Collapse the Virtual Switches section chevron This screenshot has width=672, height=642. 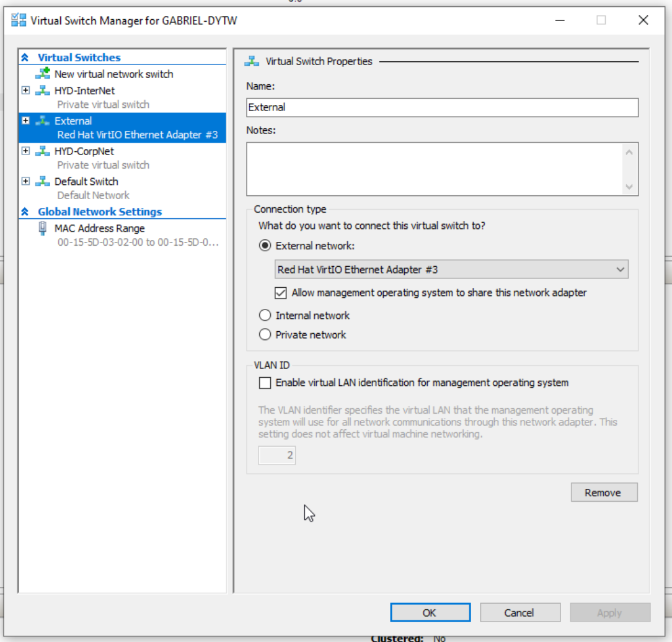point(25,57)
